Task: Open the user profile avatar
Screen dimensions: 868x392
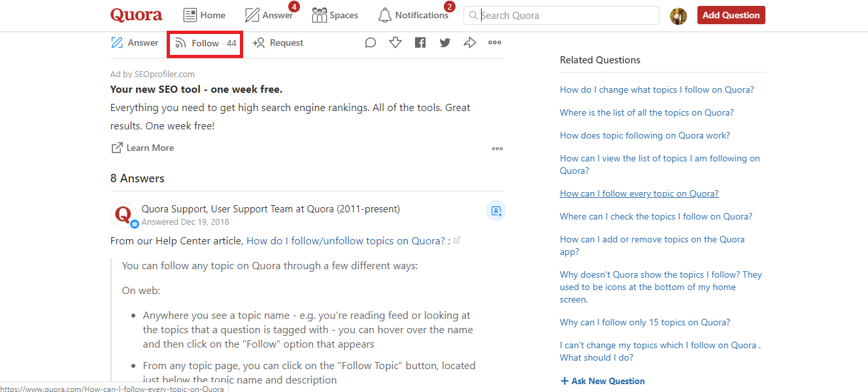Action: [678, 16]
